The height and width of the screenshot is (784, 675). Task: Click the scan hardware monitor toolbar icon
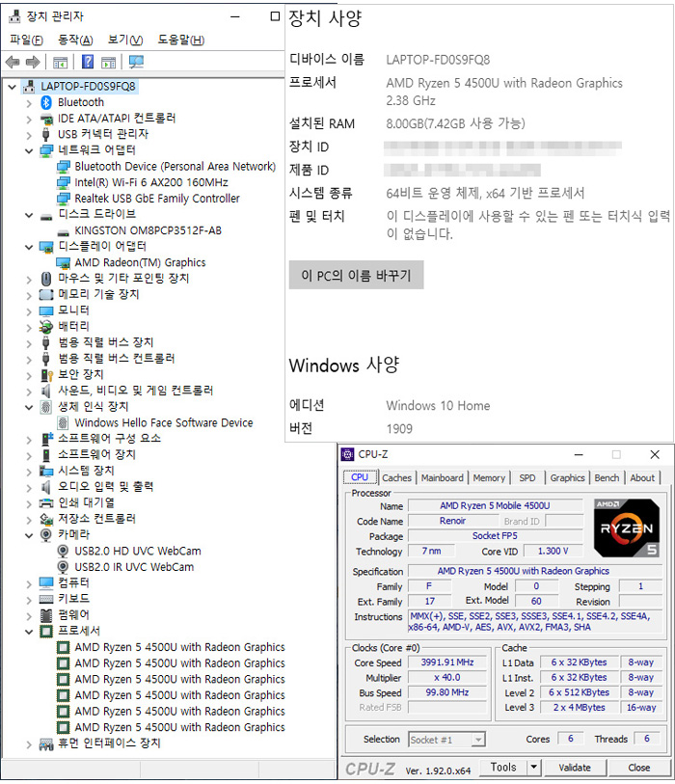pyautogui.click(x=136, y=62)
